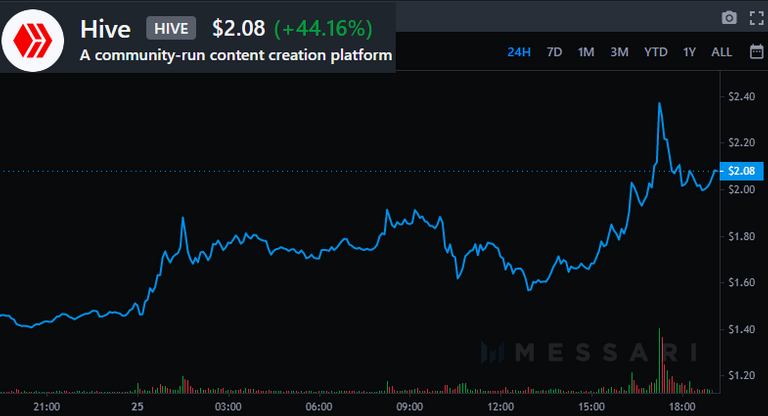Show the ALL time range
This screenshot has width=768, height=416.
click(x=721, y=52)
